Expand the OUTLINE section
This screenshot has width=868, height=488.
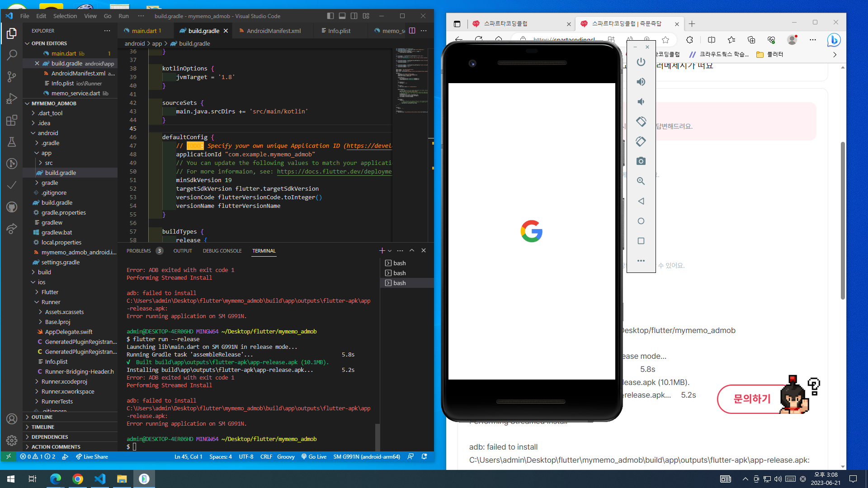click(70, 417)
